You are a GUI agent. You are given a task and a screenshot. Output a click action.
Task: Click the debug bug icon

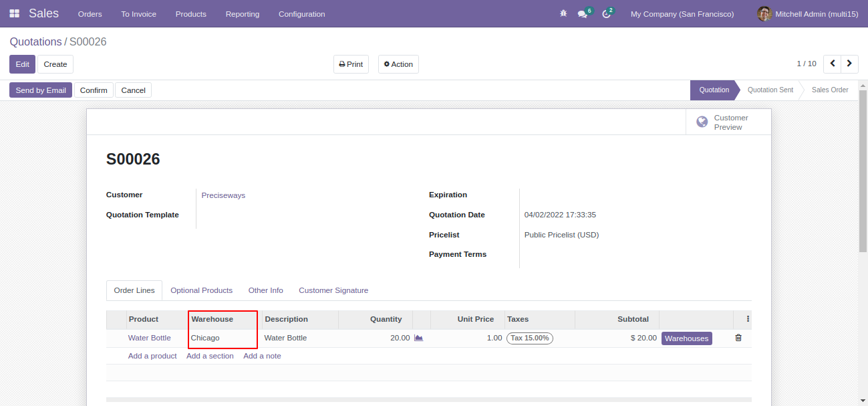pos(563,13)
